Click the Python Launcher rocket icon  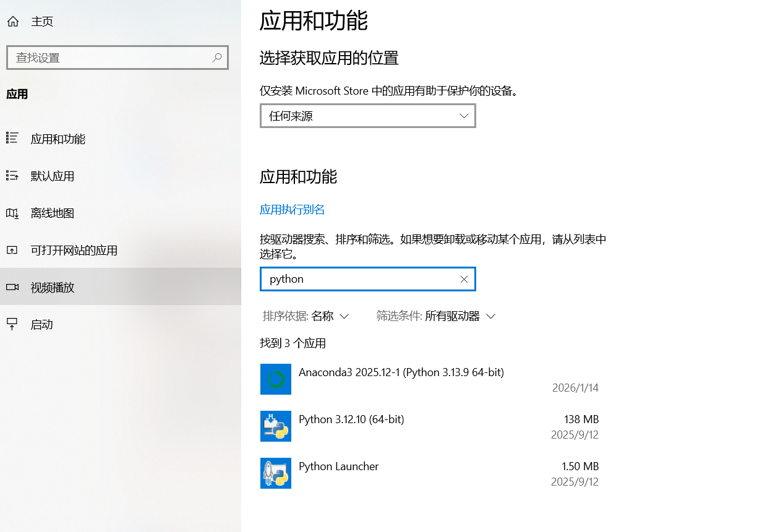point(276,473)
